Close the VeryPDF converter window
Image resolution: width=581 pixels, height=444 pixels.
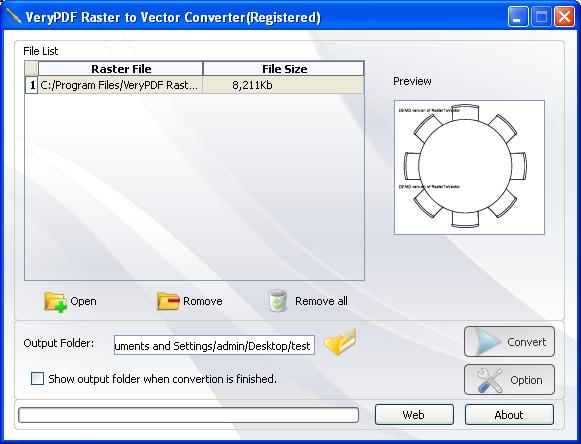[564, 17]
